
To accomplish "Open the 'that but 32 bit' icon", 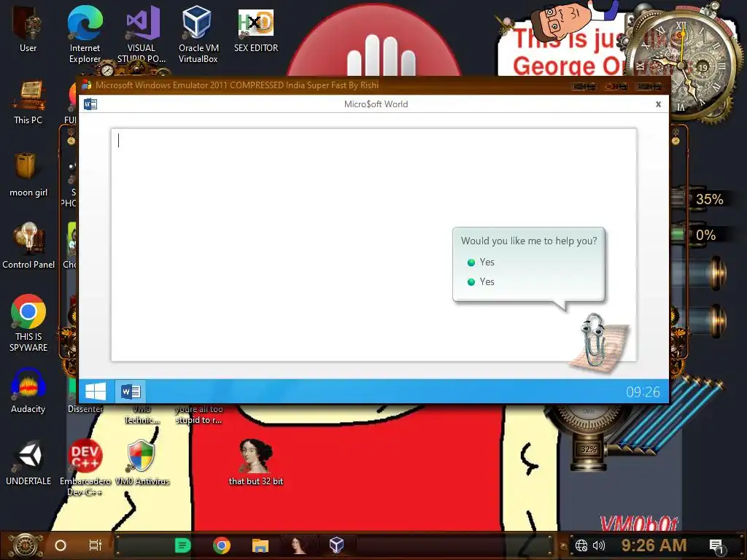I will pos(256,463).
